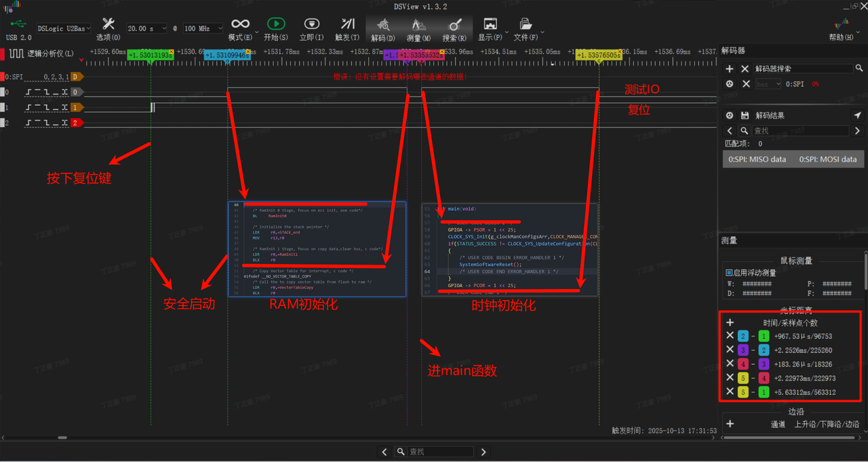The height and width of the screenshot is (462, 868).
Task: Click the 解码器搜索 decoder search field
Action: pos(802,69)
